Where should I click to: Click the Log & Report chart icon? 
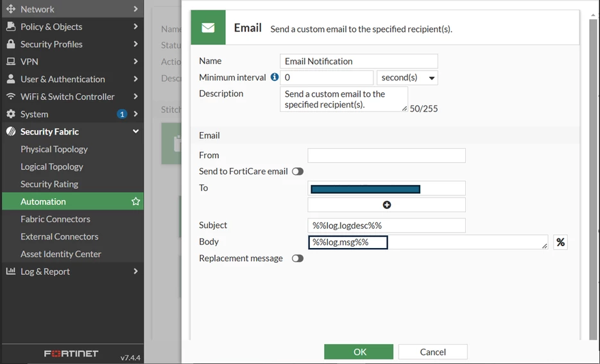click(11, 271)
